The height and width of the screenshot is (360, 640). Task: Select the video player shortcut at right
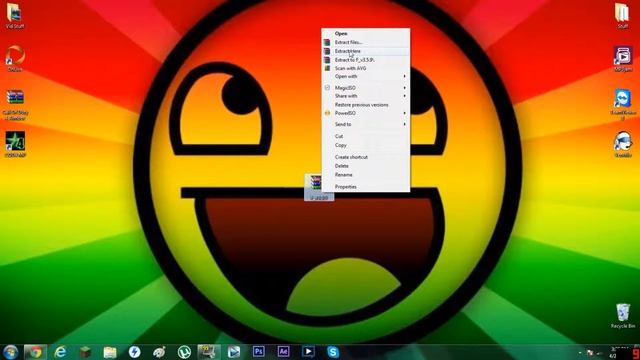(x=623, y=59)
